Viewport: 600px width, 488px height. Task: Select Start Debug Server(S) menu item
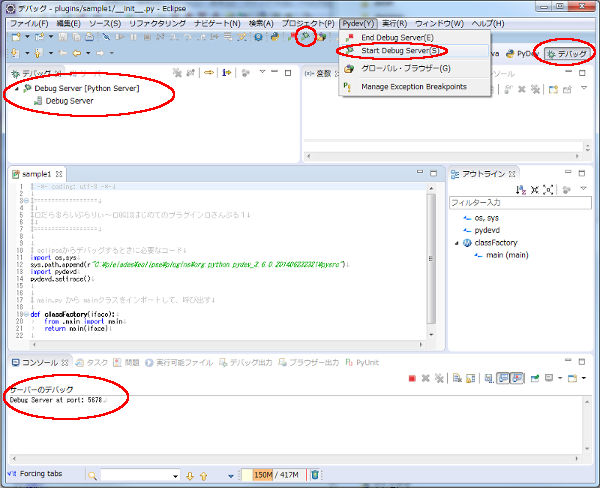pyautogui.click(x=414, y=51)
